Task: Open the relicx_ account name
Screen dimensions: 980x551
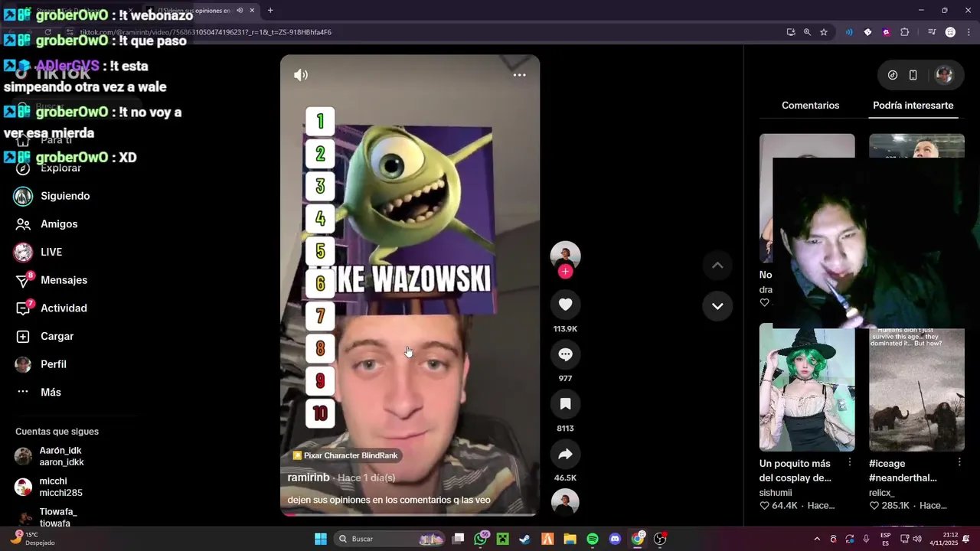Action: click(882, 493)
